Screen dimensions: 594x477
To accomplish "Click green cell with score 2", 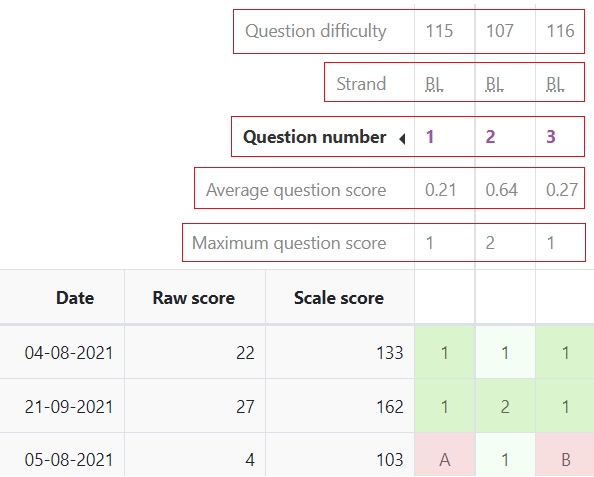I will click(x=505, y=406).
